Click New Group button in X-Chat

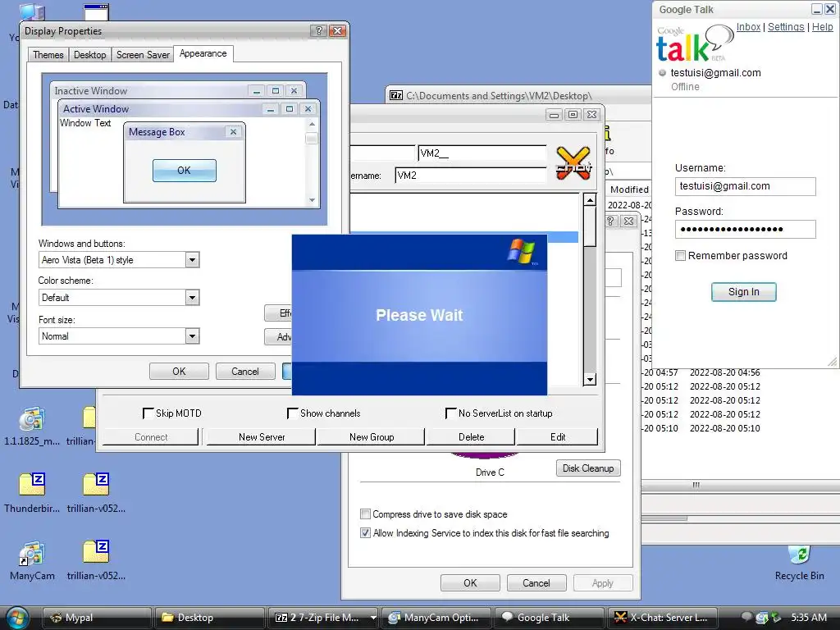pyautogui.click(x=372, y=437)
